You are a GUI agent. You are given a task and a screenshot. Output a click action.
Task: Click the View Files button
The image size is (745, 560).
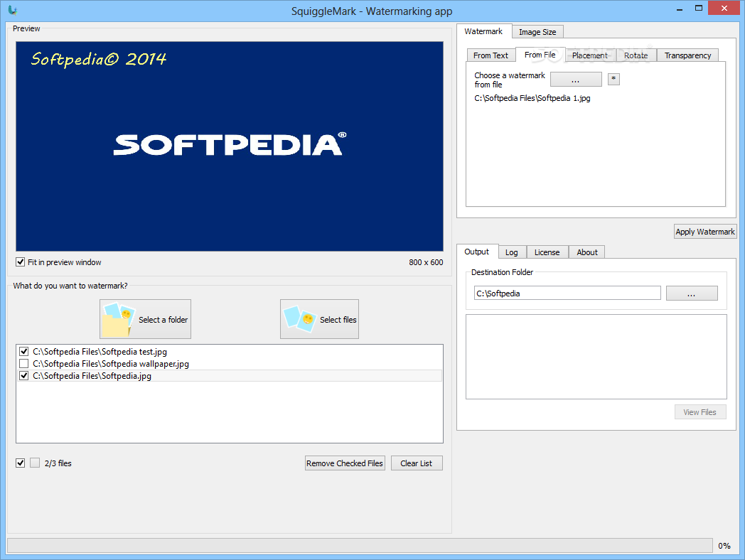[700, 411]
